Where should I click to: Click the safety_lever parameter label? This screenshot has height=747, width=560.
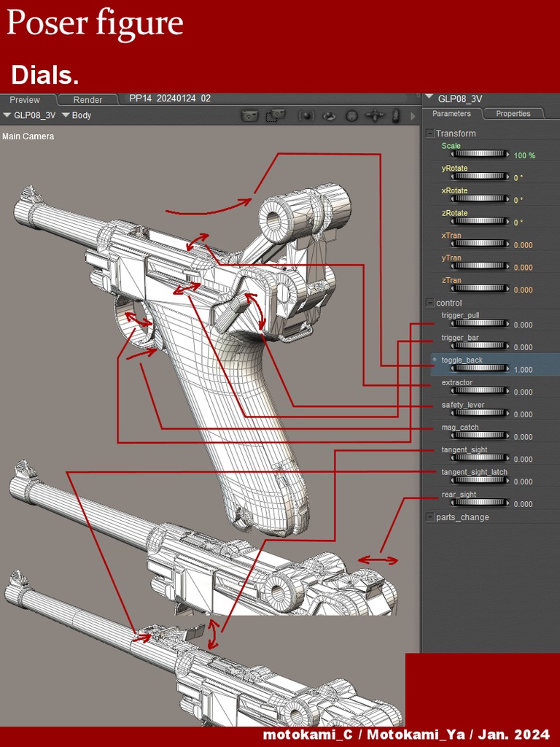[x=463, y=405]
